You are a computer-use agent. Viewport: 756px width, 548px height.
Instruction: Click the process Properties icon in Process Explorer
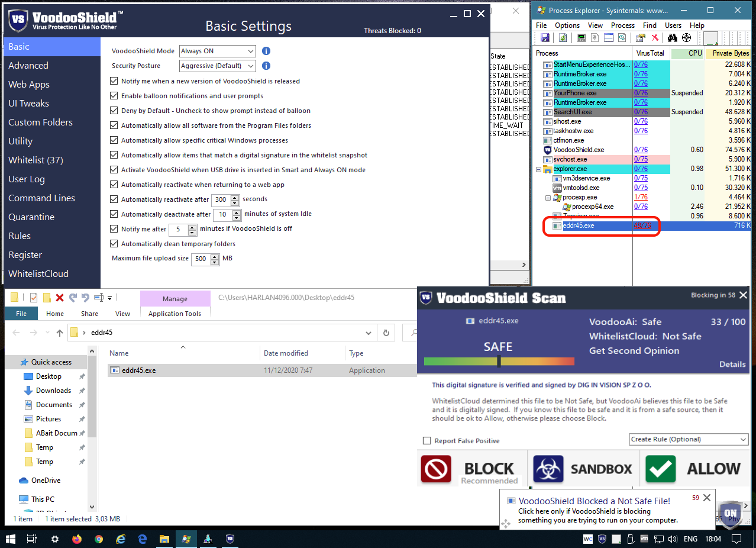coord(640,38)
